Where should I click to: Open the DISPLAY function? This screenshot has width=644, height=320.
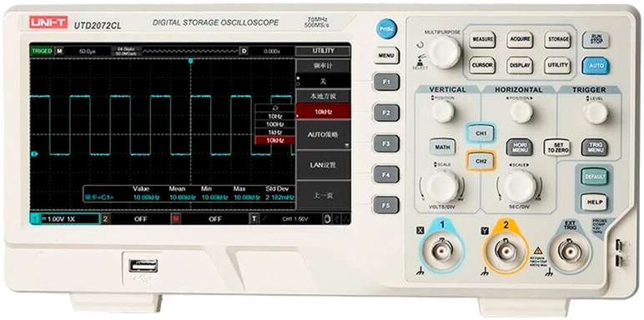(x=520, y=65)
